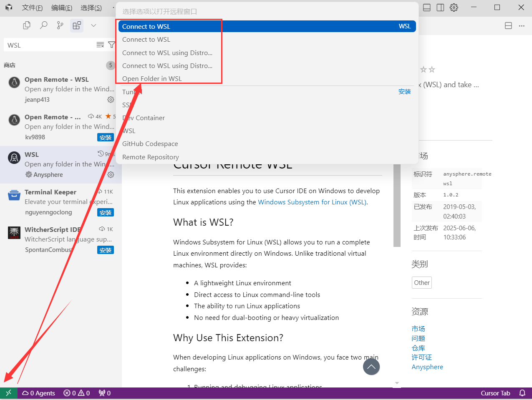Image resolution: width=532 pixels, height=400 pixels.
Task: Toggle panel layout icon in title bar
Action: 427,8
